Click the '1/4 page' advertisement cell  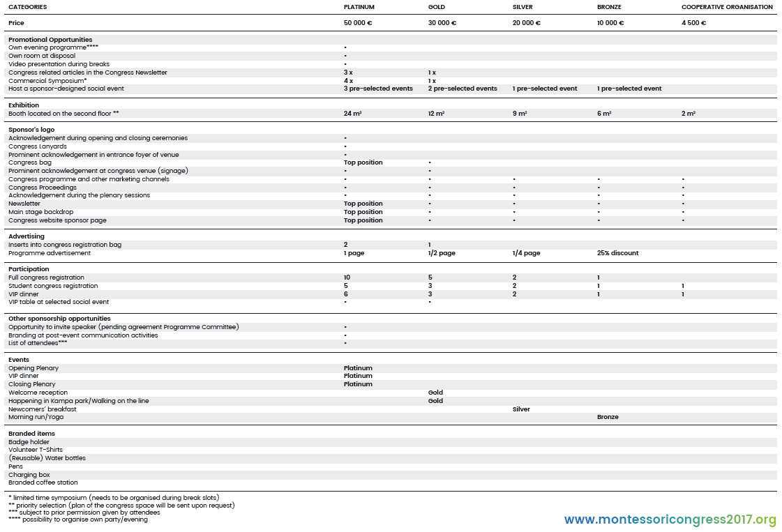526,253
